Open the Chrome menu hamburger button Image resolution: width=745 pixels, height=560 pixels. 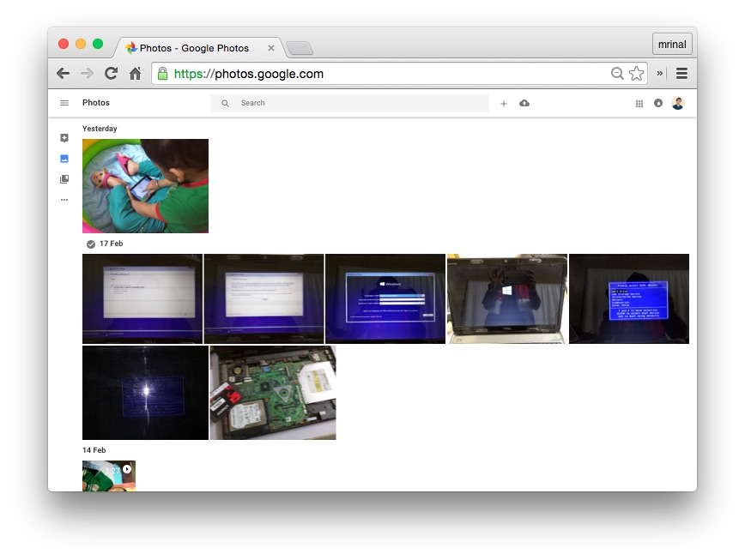[681, 74]
